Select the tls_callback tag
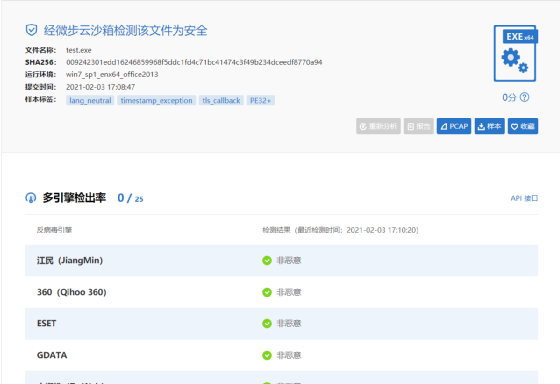This screenshot has width=560, height=384. pos(221,100)
